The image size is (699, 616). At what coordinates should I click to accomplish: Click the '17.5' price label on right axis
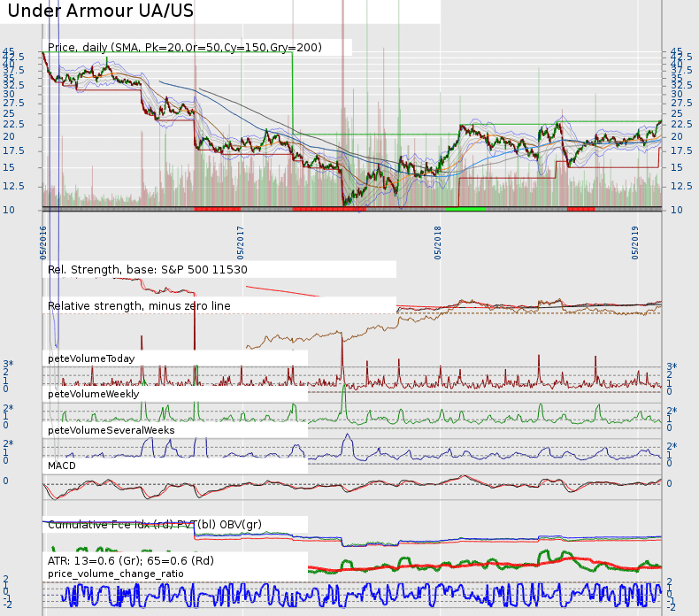tap(681, 150)
